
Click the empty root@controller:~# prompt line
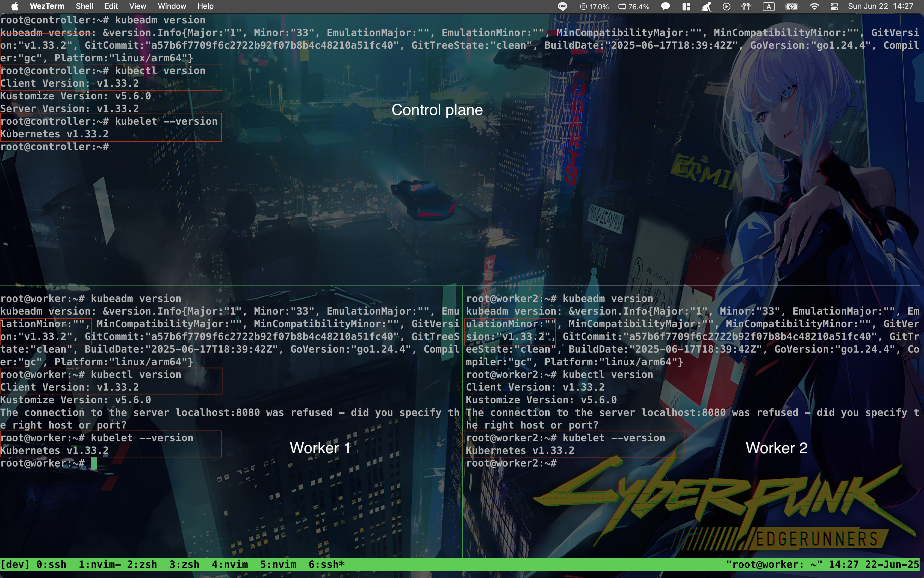click(x=55, y=147)
